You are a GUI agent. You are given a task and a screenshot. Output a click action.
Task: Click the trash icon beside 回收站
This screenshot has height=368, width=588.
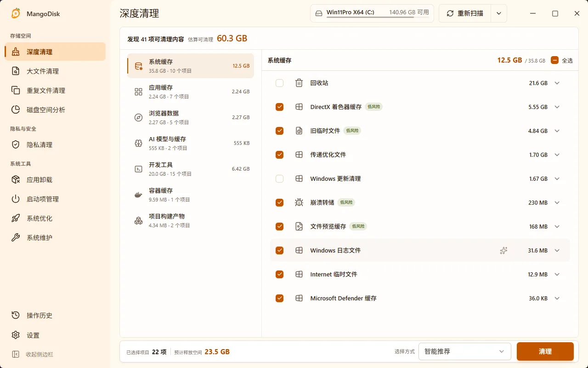coord(299,83)
